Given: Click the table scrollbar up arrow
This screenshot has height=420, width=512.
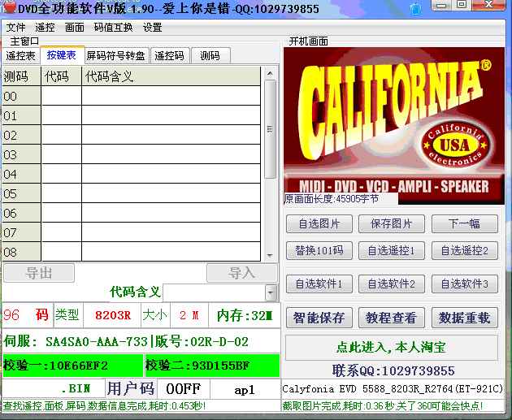Looking at the screenshot, I should pyautogui.click(x=270, y=73).
